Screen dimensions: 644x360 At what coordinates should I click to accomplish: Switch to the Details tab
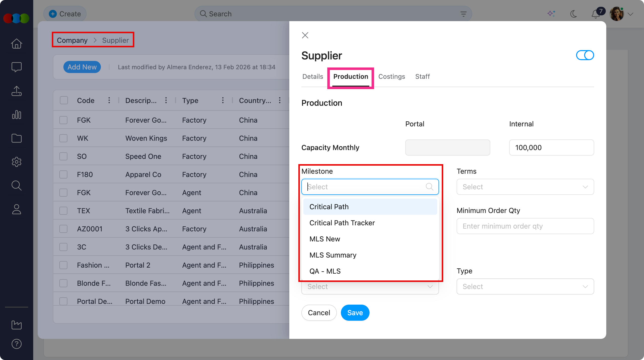(313, 77)
